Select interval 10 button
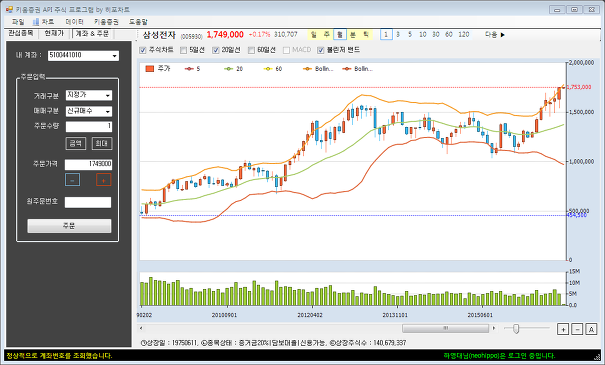605x365 pixels. click(422, 35)
